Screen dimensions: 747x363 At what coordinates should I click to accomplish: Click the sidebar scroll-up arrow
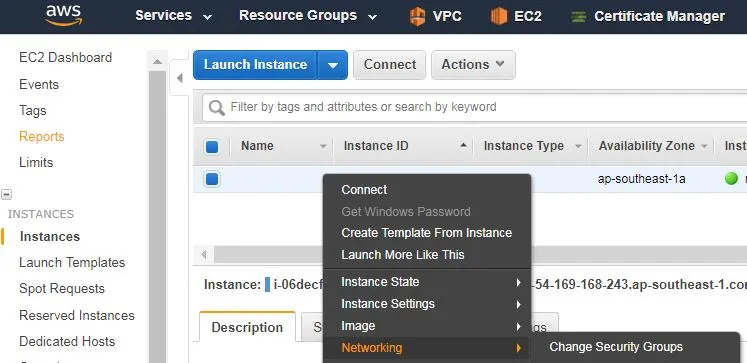(157, 61)
